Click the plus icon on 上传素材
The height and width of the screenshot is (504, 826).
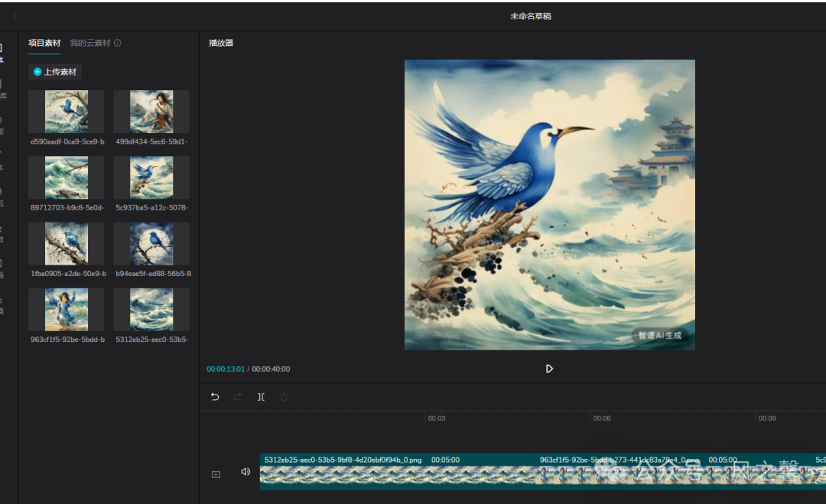coord(37,72)
